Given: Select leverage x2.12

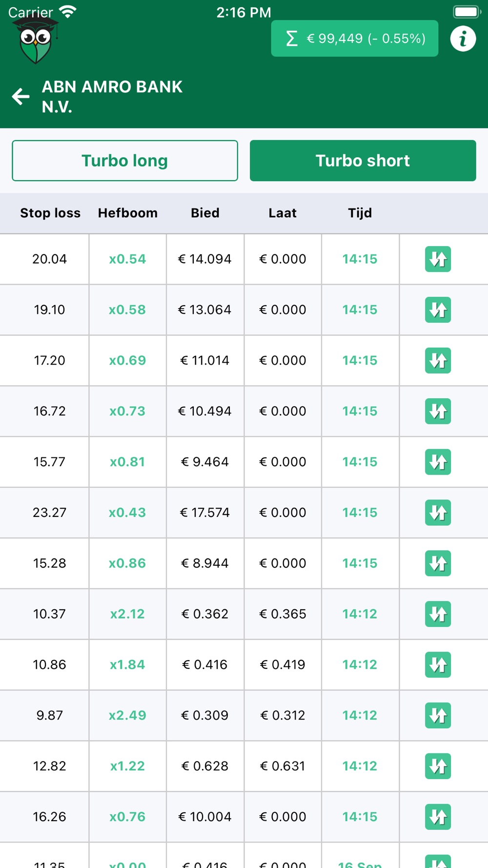Looking at the screenshot, I should [x=127, y=615].
